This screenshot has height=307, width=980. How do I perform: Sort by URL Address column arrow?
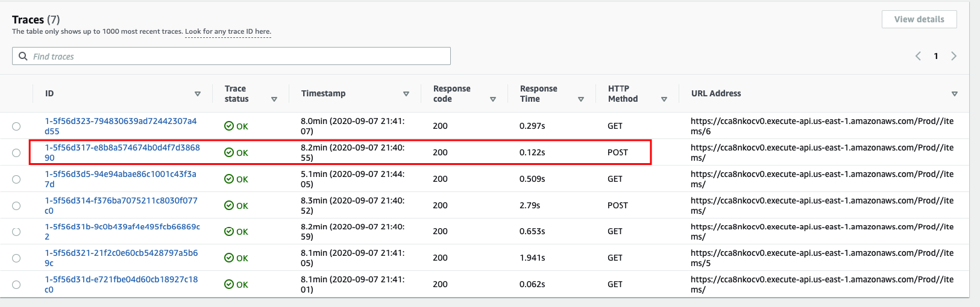[955, 94]
